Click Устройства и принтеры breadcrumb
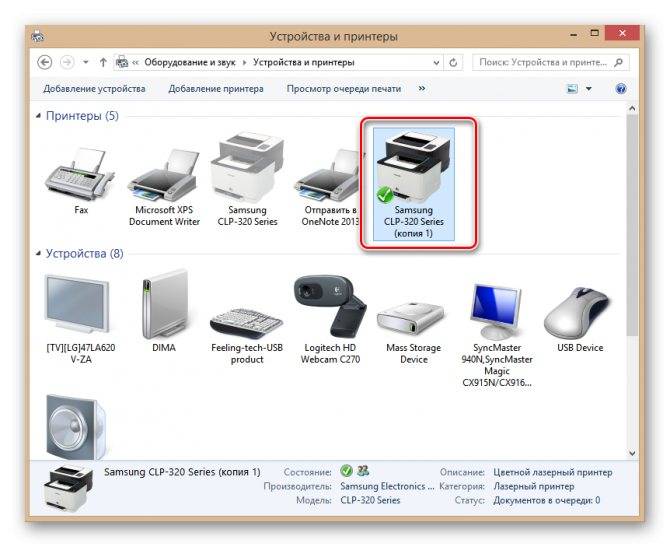Screen dimensions: 670x547 (304, 62)
